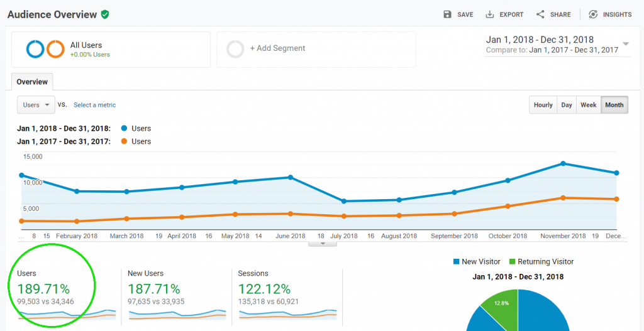Click the Select a metric link
Image resolution: width=644 pixels, height=331 pixels.
[x=94, y=105]
